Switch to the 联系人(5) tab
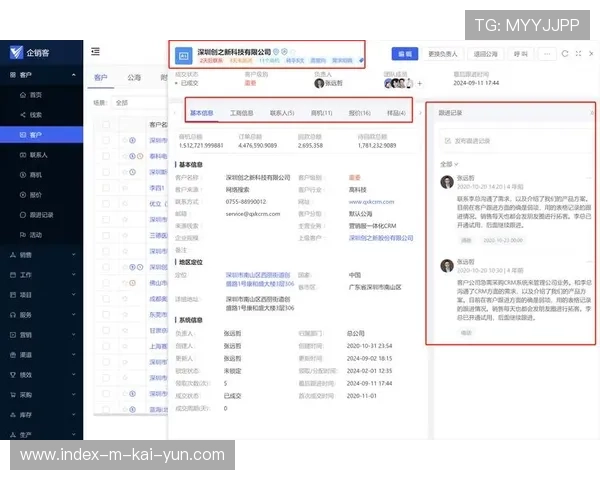This screenshot has width=600, height=480. (x=282, y=113)
